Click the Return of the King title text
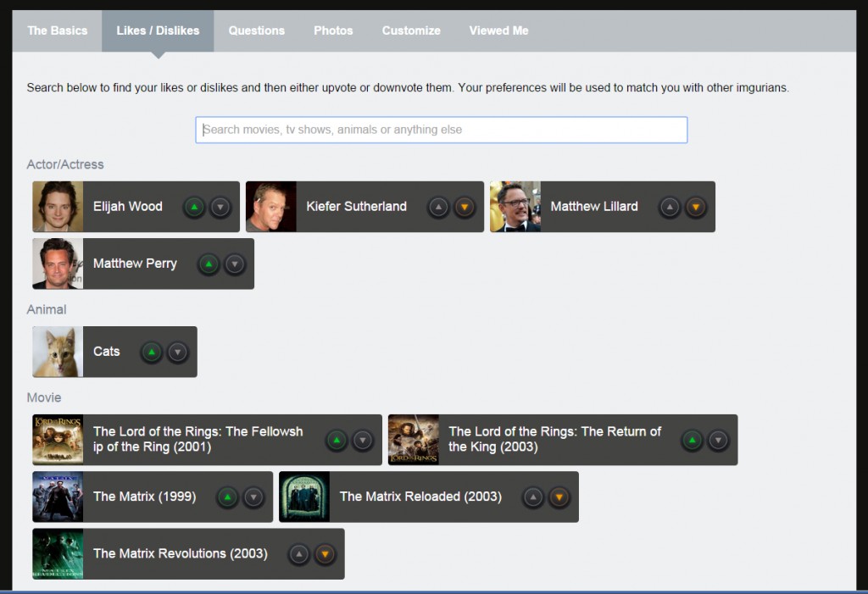The image size is (868, 594). pyautogui.click(x=554, y=439)
